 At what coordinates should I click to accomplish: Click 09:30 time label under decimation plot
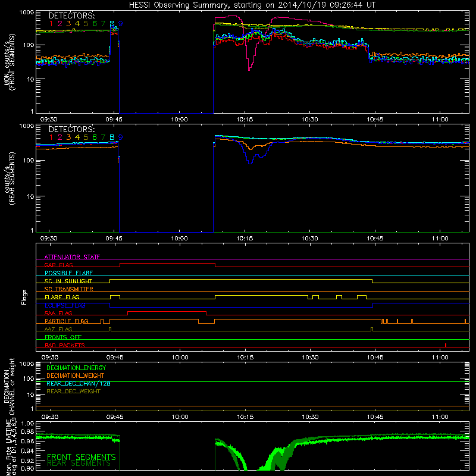tap(50, 417)
